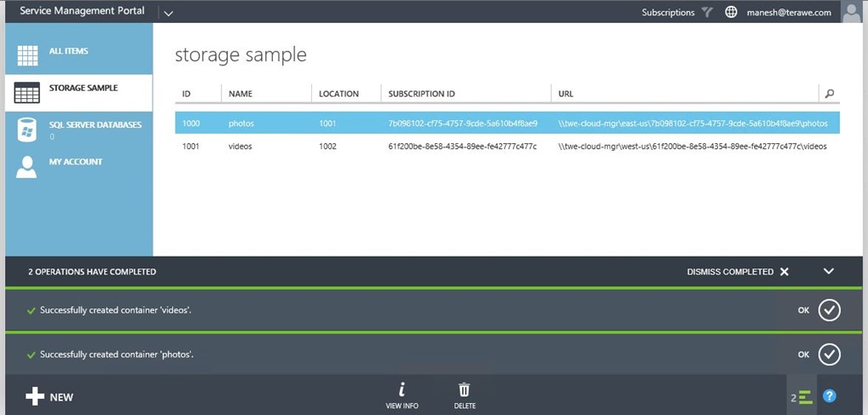Image resolution: width=868 pixels, height=415 pixels.
Task: Sort by the Name column header
Action: 242,94
